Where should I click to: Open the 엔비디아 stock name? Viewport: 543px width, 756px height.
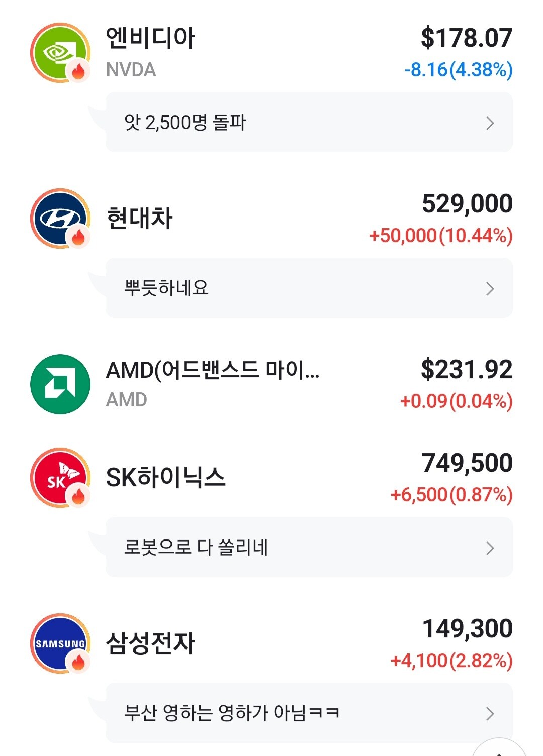coord(150,38)
